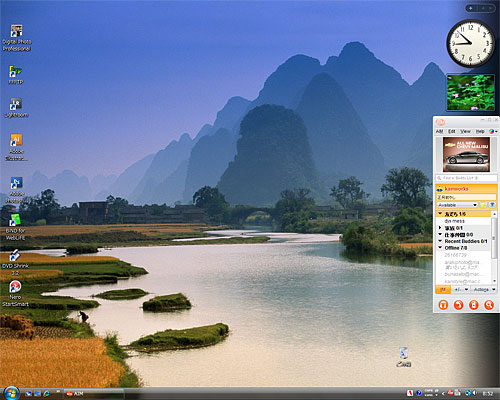Open the Help menu in AIM
The image size is (500, 400).
[x=480, y=131]
